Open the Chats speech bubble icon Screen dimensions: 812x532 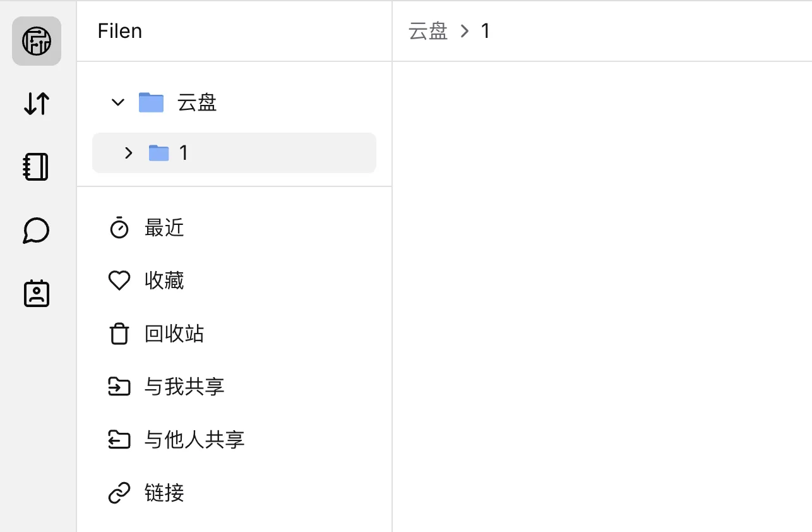[37, 230]
